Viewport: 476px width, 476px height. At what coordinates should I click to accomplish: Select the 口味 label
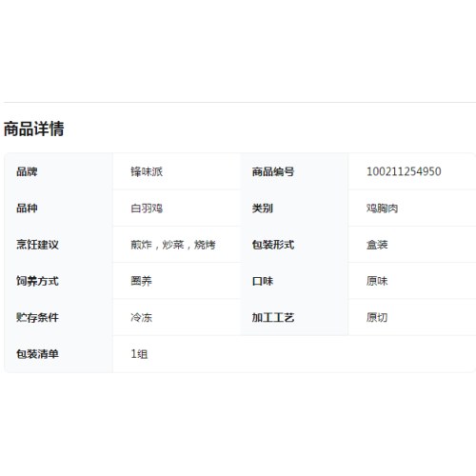click(x=263, y=281)
